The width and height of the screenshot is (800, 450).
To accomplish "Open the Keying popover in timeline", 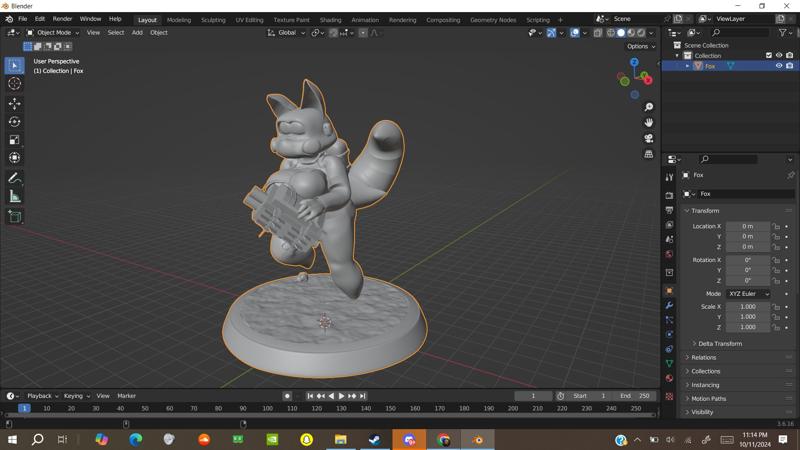I will pyautogui.click(x=76, y=396).
